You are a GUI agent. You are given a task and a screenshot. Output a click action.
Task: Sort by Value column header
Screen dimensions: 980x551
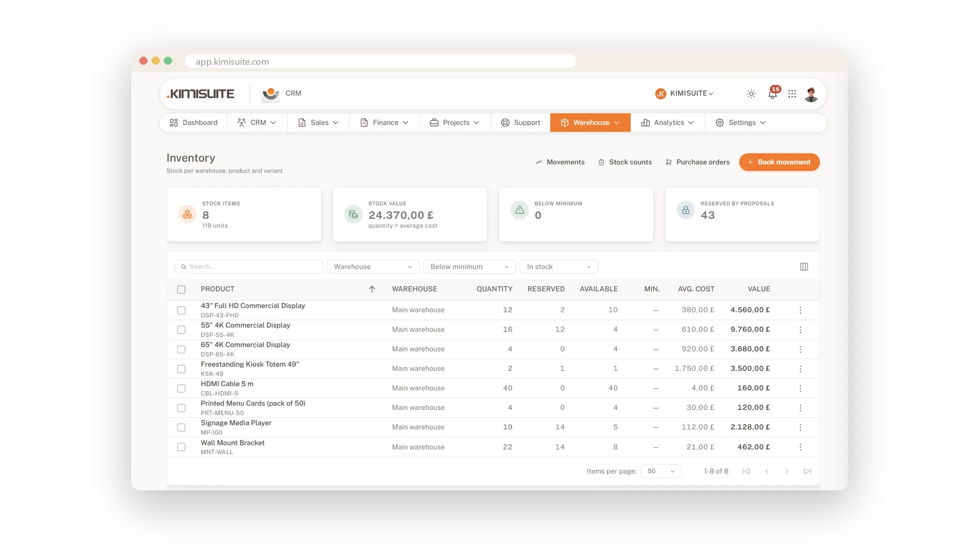point(758,289)
